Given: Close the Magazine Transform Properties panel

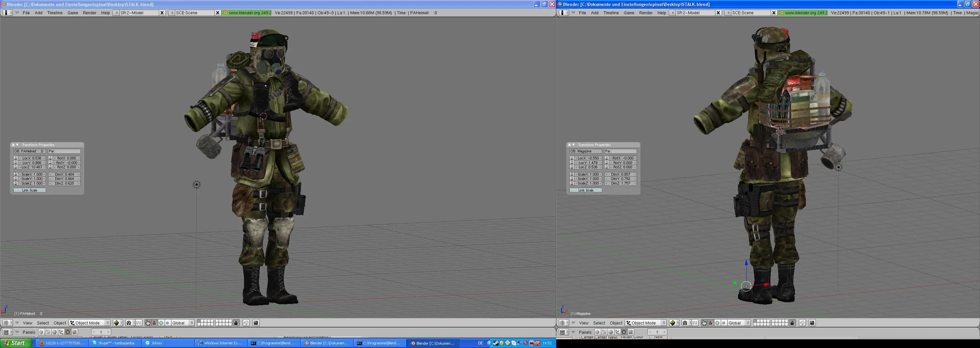Looking at the screenshot, I should tap(569, 145).
